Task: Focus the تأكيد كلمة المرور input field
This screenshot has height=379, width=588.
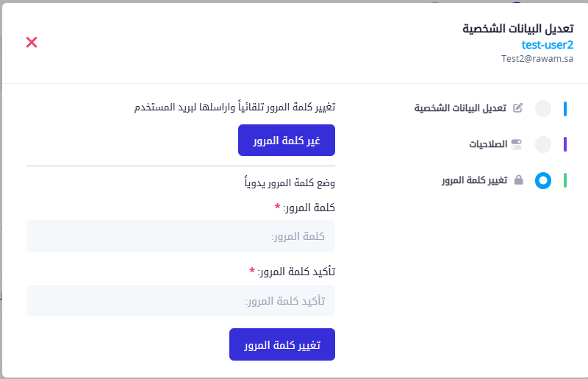Action: (x=181, y=300)
